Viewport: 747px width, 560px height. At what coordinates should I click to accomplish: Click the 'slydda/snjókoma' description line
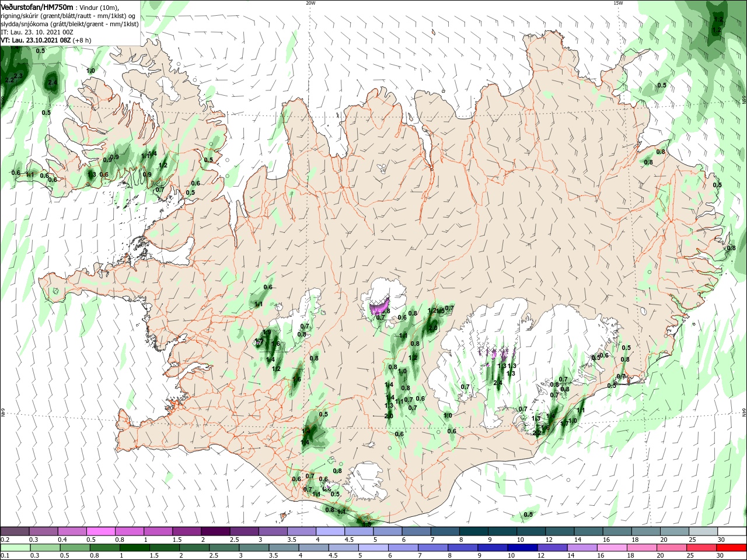69,24
